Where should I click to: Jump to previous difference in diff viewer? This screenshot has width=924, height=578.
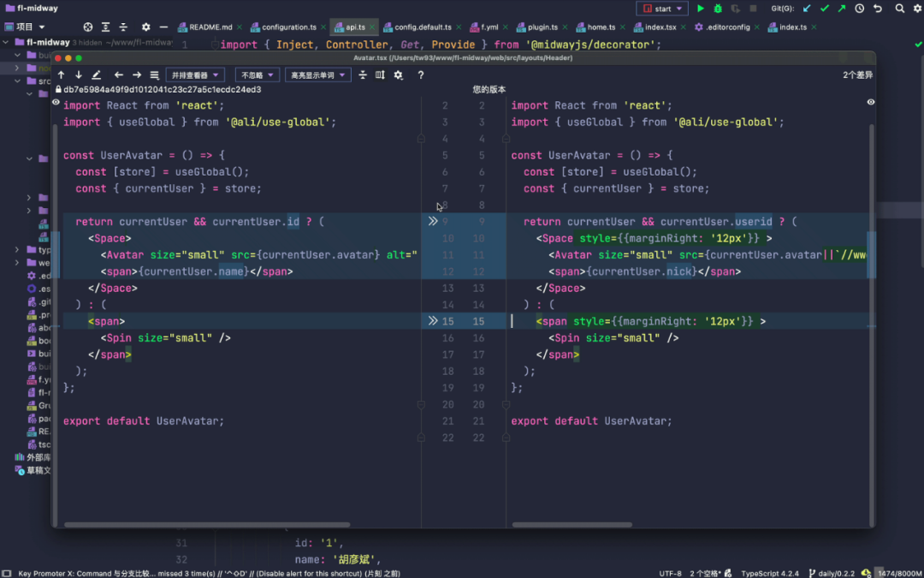(x=62, y=74)
